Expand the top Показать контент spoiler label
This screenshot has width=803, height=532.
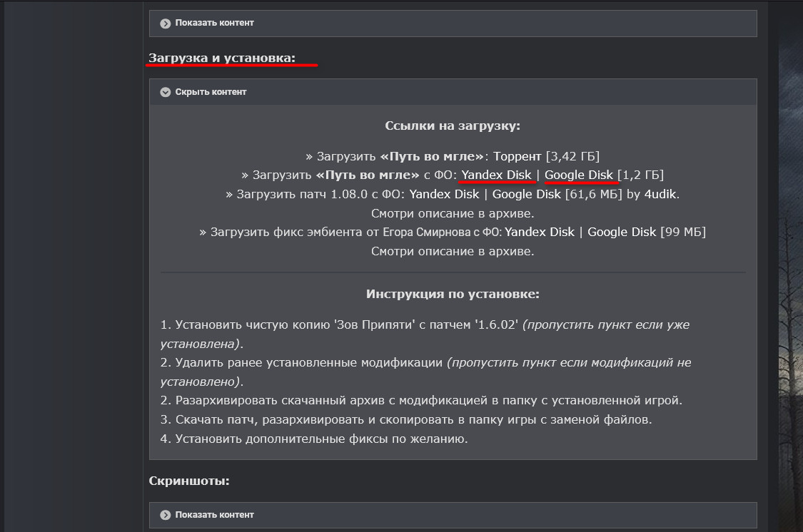pos(214,23)
